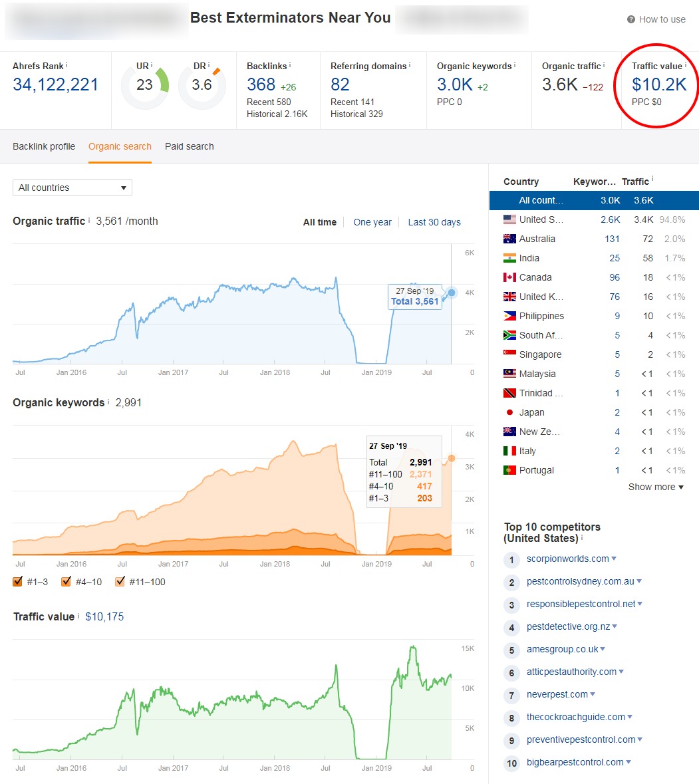Click info icon next to top Traffic value metric

(x=686, y=65)
